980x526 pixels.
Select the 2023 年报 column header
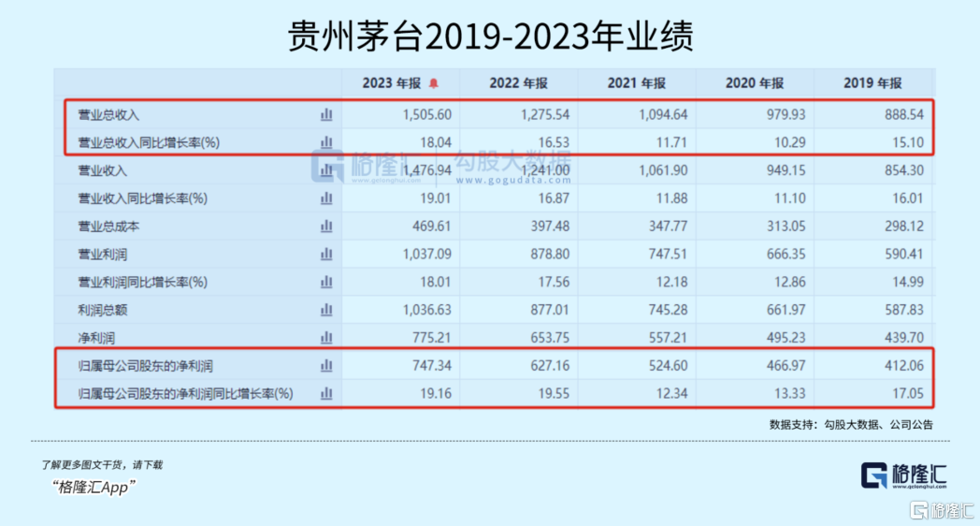pos(392,83)
